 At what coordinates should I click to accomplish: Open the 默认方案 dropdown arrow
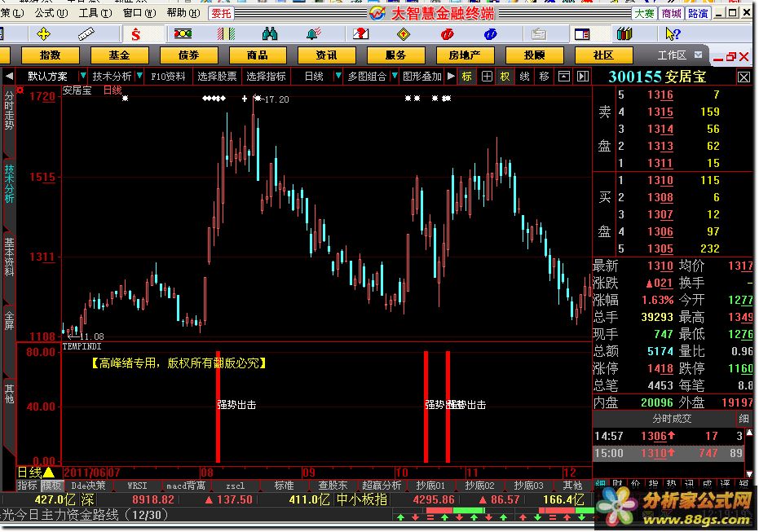click(83, 76)
